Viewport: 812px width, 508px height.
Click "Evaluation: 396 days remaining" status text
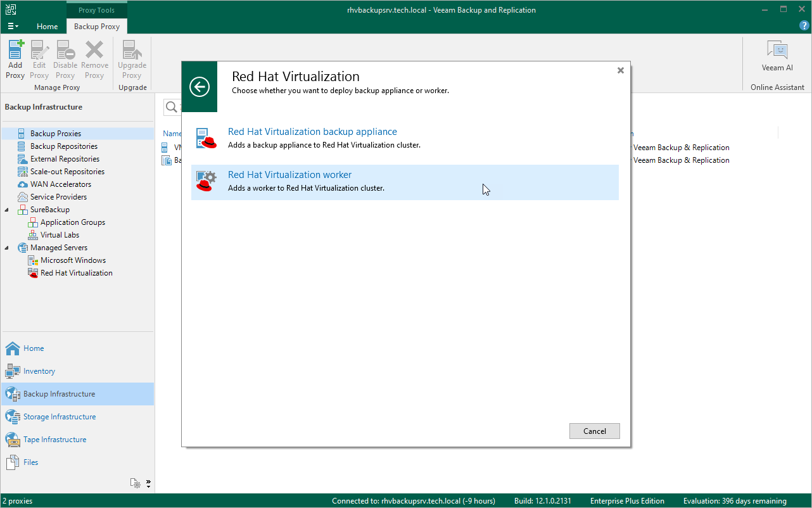coord(735,501)
